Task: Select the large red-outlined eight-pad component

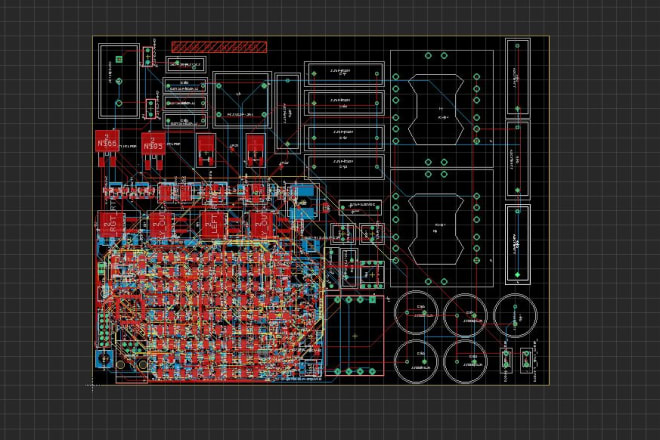Action: coord(354,335)
